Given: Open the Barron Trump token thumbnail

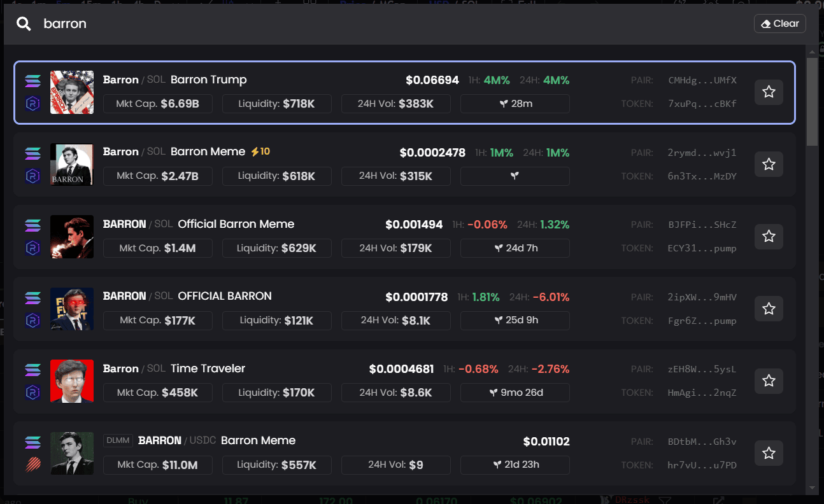Looking at the screenshot, I should coord(72,92).
